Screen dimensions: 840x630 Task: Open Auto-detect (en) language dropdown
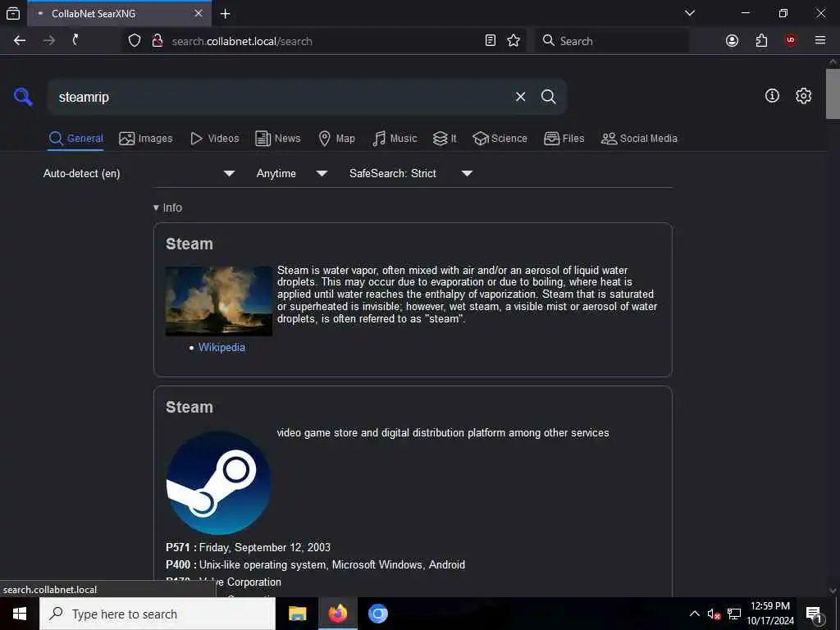point(139,173)
